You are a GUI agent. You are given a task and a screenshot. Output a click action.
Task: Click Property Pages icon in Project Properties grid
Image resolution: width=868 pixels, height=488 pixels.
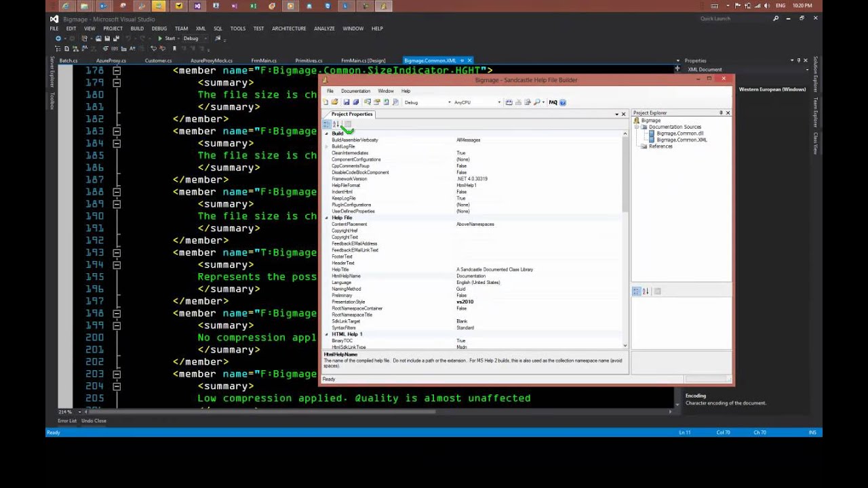point(348,124)
